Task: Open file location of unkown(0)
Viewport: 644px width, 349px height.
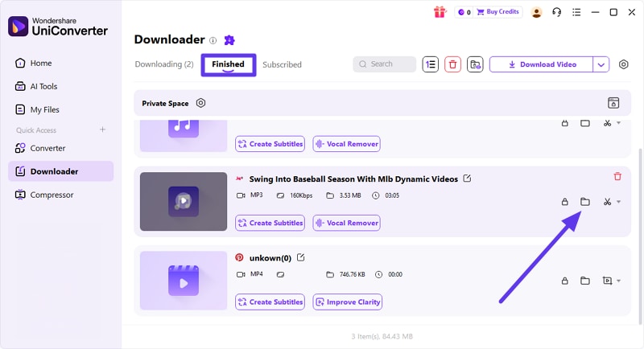Action: coord(585,281)
